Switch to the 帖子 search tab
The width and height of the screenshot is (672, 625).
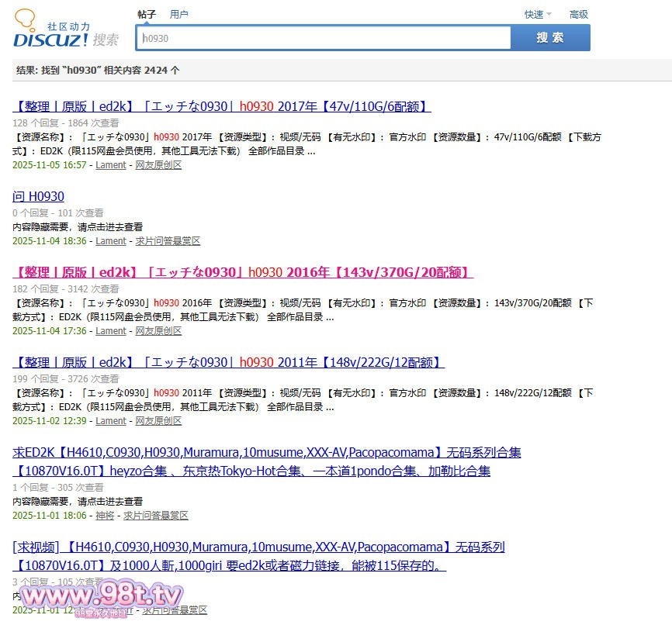(147, 14)
